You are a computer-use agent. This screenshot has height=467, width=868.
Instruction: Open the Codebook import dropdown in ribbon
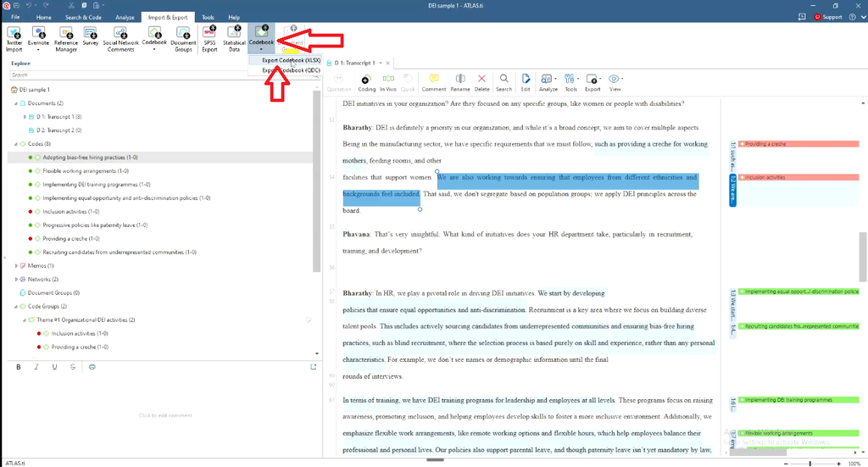(154, 39)
